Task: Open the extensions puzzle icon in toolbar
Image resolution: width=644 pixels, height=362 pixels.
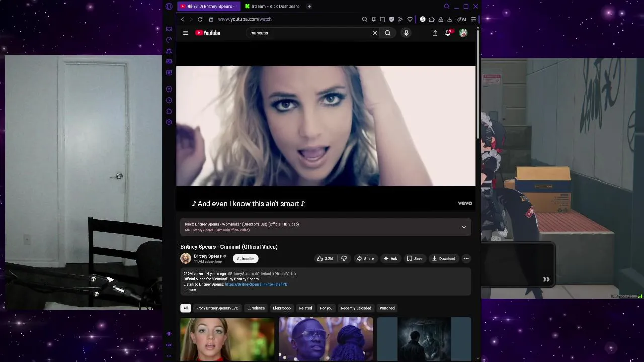Action: pyautogui.click(x=432, y=19)
